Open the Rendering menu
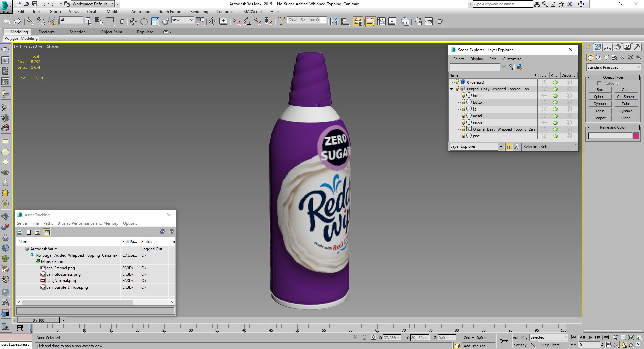The image size is (644, 349). [x=199, y=12]
